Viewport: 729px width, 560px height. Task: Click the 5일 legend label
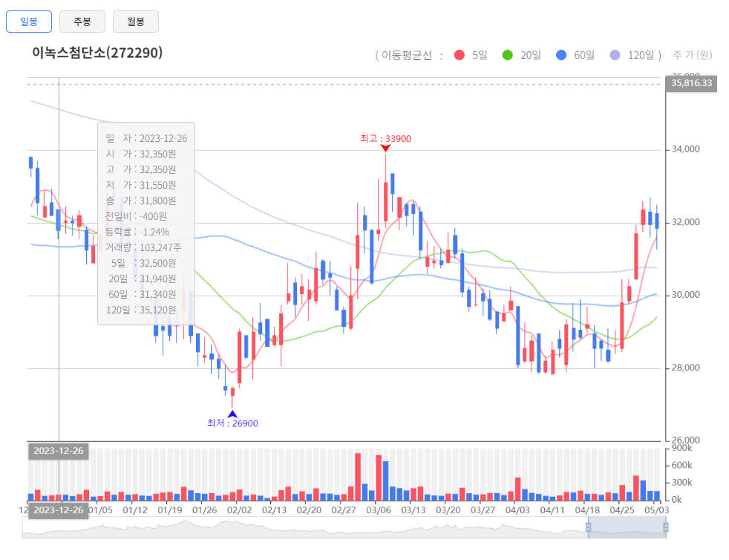pyautogui.click(x=480, y=56)
